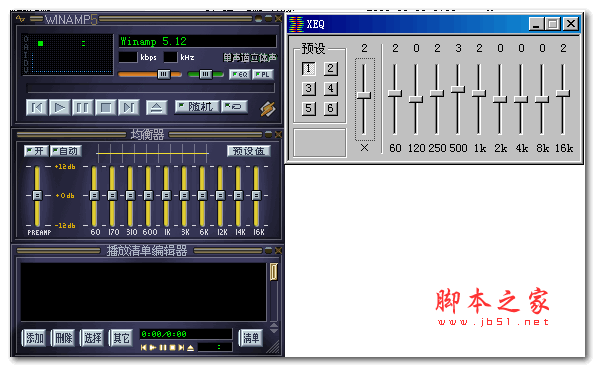Click the 310 Hz equalizer band slider
This screenshot has width=596, height=368.
[x=130, y=195]
